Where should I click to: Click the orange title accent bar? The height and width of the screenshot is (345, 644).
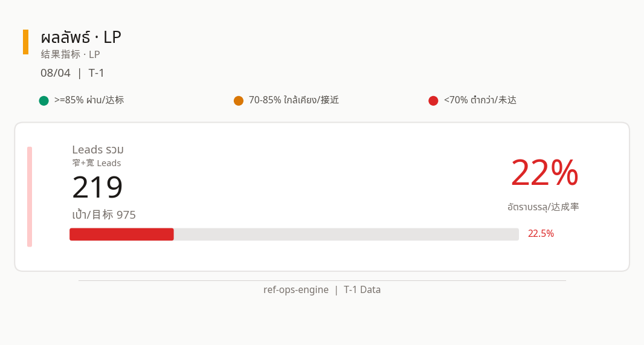[25, 42]
